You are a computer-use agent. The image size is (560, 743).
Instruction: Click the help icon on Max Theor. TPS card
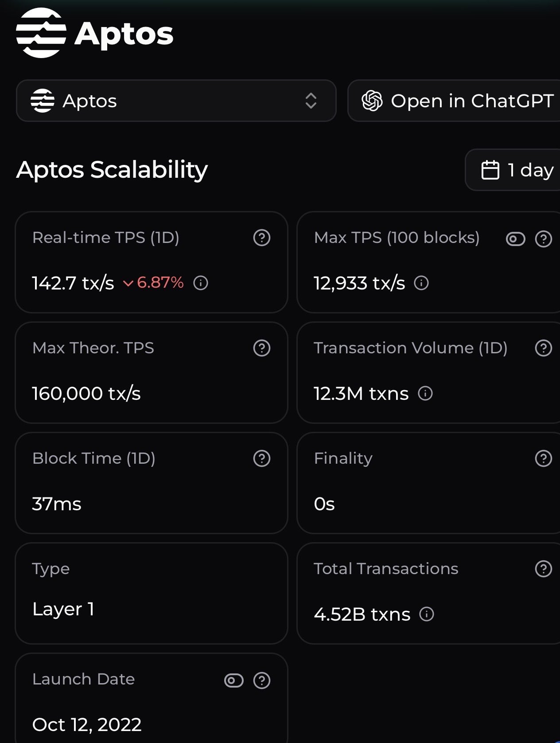[262, 348]
